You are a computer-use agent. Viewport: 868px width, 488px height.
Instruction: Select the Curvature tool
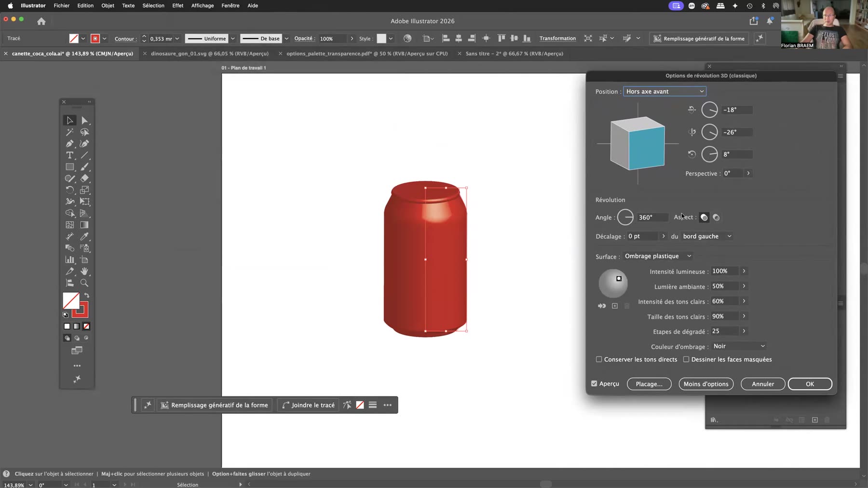pos(85,144)
